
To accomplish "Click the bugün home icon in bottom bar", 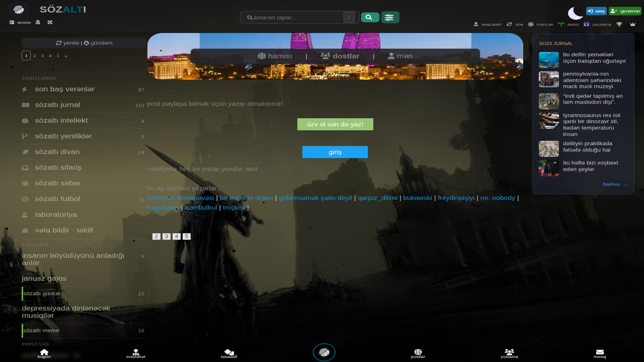I will pyautogui.click(x=44, y=352).
